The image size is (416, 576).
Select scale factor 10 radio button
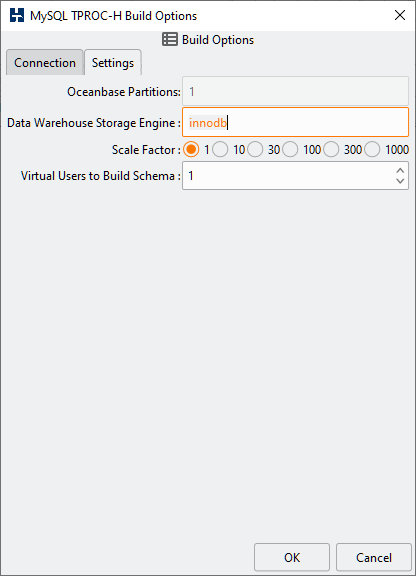tap(220, 150)
